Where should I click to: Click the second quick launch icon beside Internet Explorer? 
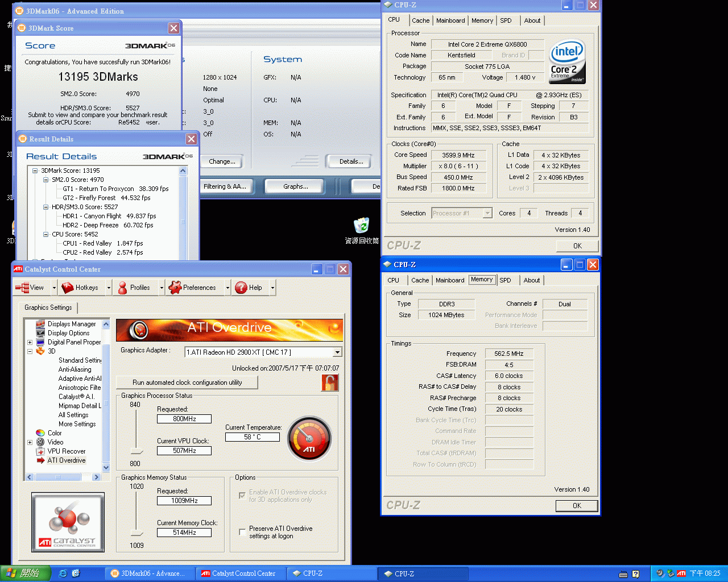(x=76, y=573)
